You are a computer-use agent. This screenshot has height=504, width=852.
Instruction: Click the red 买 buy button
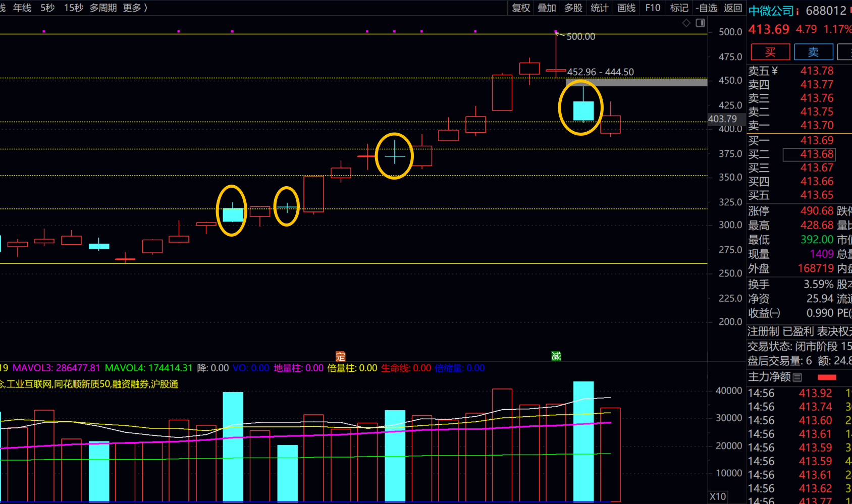770,52
